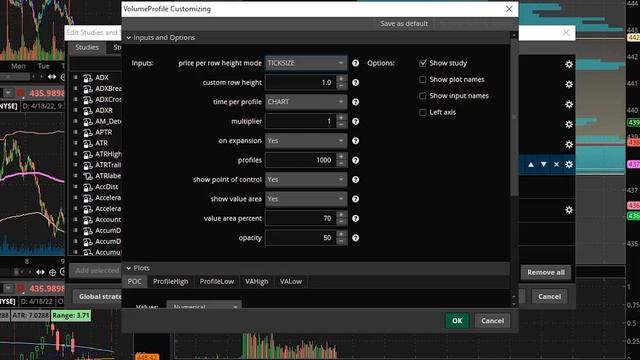Click study icon next to APTR

click(88, 133)
